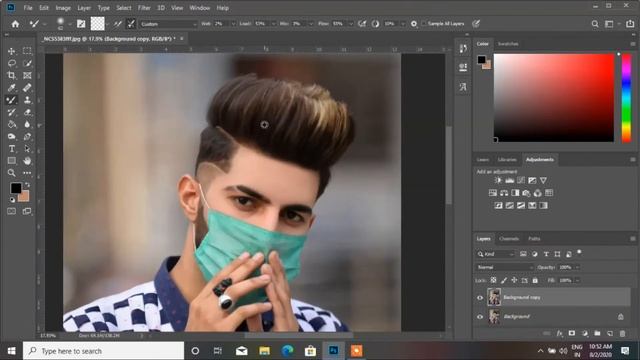The image size is (640, 360).
Task: Add layer mask button
Action: tap(572, 333)
